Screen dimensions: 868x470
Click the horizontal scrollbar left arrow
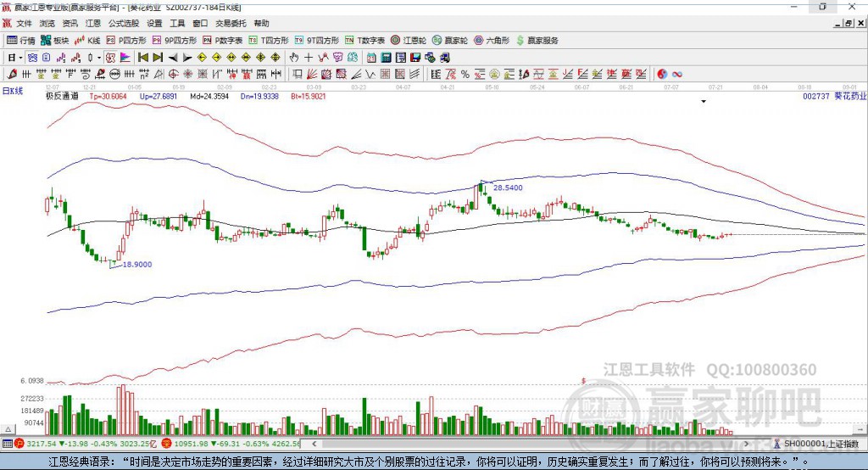coord(314,444)
